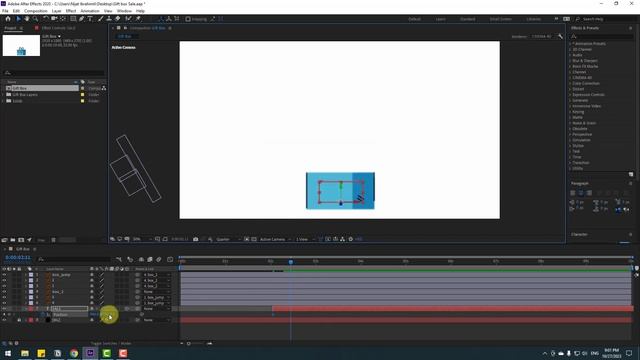Open the Active Camera view dropdown
This screenshot has height=360, width=640.
pyautogui.click(x=275, y=239)
